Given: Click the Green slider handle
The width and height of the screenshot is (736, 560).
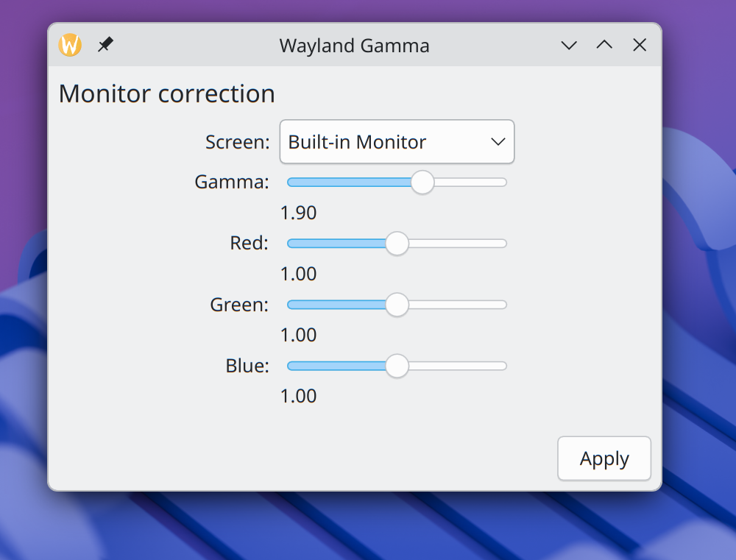Looking at the screenshot, I should tap(397, 305).
